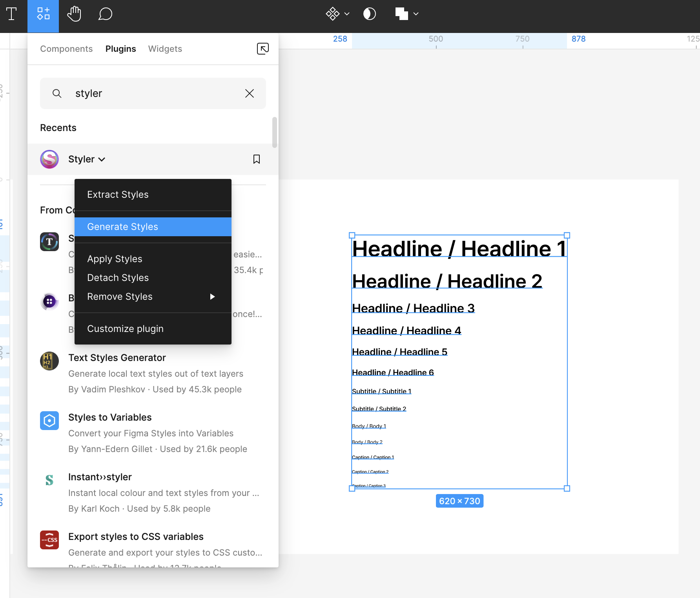Click the top-left selection handle

[352, 235]
